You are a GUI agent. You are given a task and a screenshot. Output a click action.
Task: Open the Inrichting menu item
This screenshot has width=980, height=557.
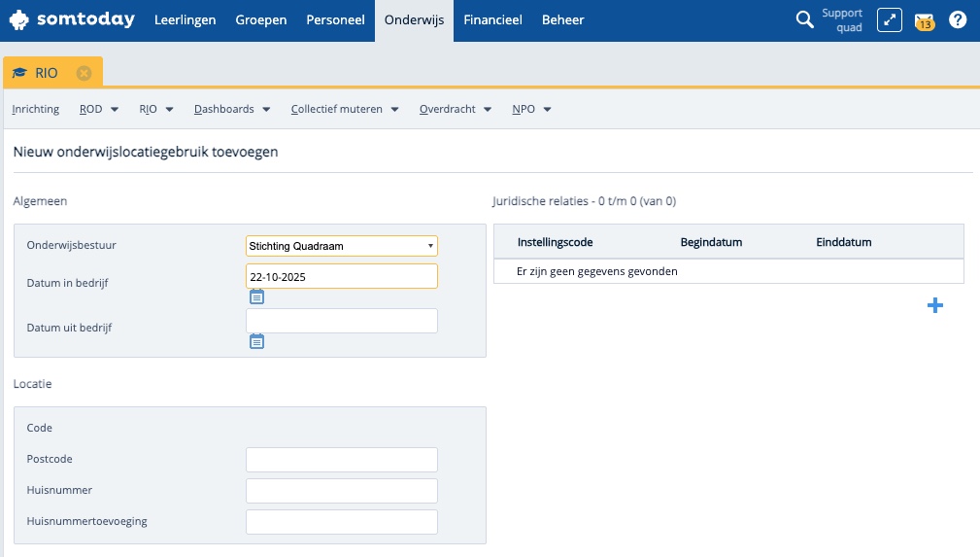(x=36, y=109)
